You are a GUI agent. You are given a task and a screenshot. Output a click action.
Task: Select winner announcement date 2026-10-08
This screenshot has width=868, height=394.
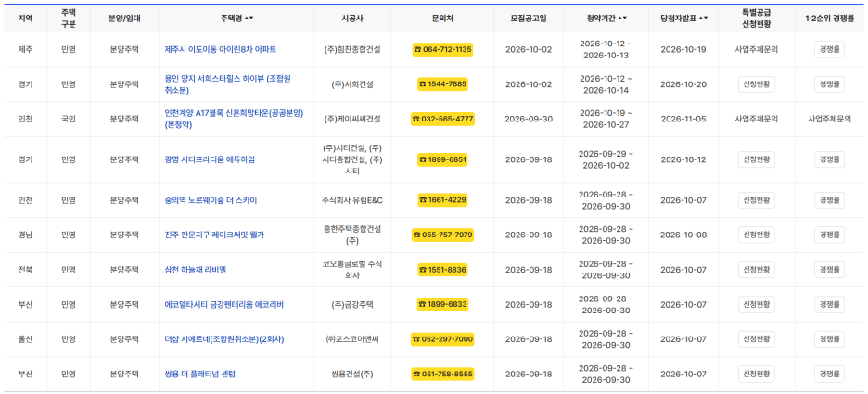(x=683, y=235)
